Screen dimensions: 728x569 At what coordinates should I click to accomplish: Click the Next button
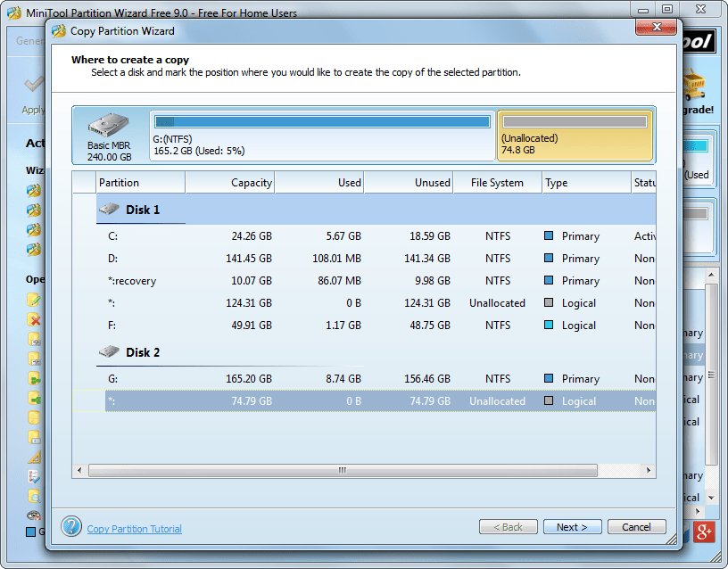coord(572,526)
